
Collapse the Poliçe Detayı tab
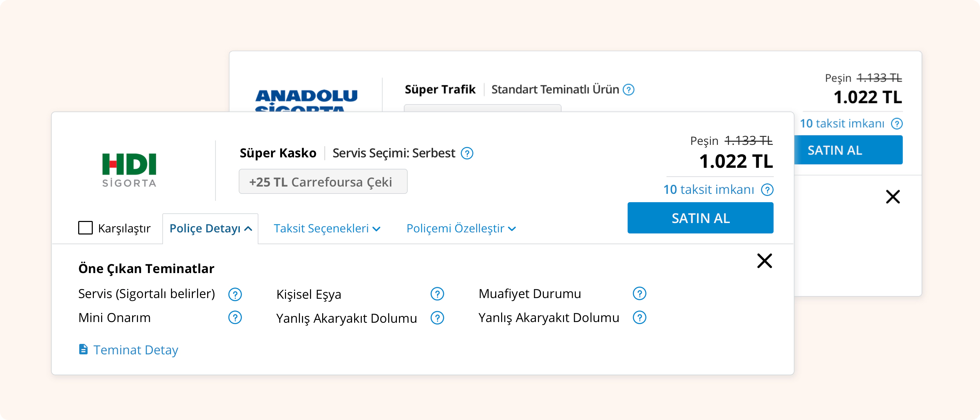(x=210, y=228)
